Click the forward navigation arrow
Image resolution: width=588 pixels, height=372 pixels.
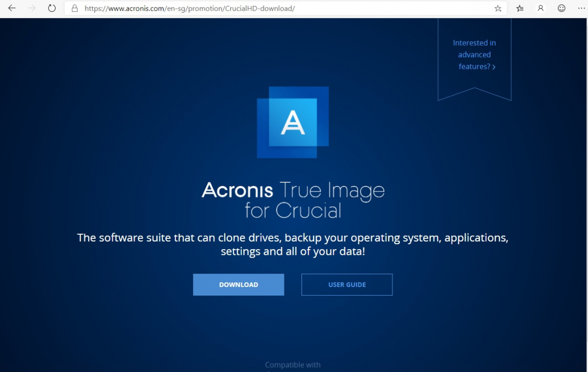pyautogui.click(x=32, y=8)
